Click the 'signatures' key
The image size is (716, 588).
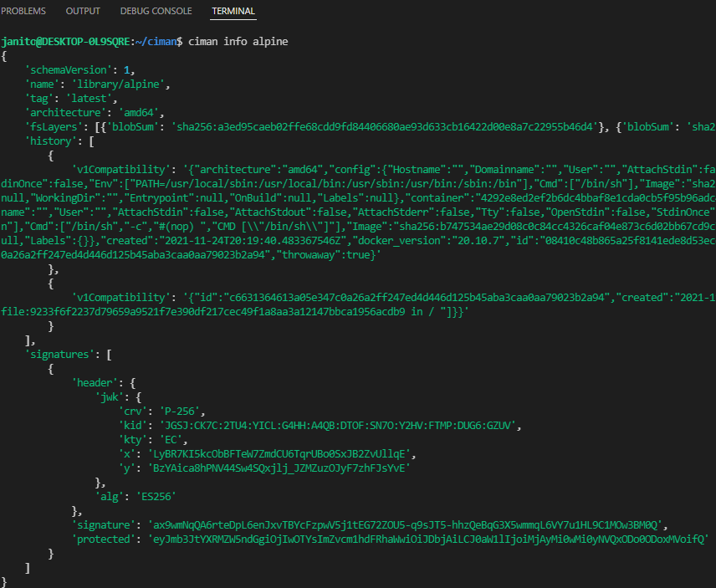[x=60, y=355]
